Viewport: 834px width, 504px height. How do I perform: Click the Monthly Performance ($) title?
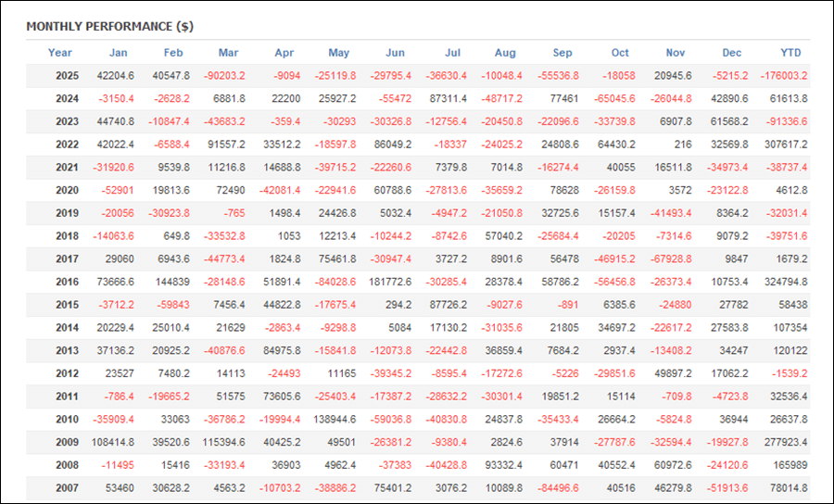pyautogui.click(x=109, y=26)
